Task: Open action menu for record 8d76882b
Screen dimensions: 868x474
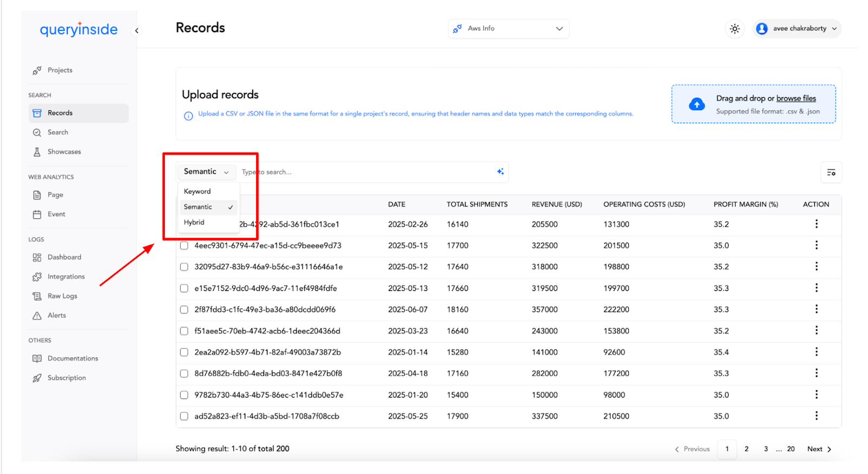Action: pyautogui.click(x=816, y=374)
